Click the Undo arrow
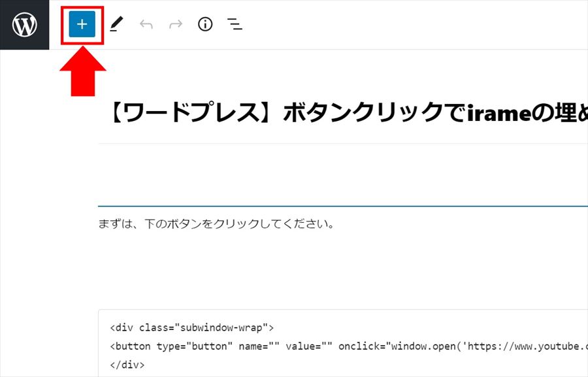588x377 pixels. [146, 25]
